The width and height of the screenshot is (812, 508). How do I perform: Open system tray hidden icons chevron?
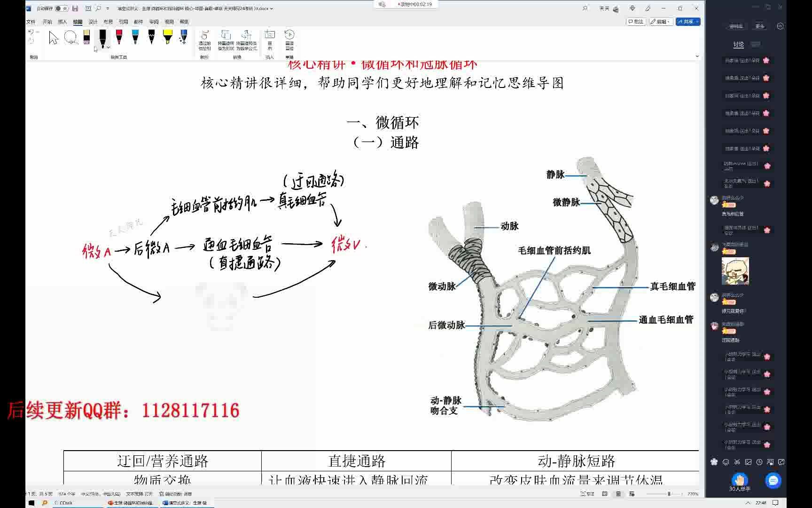pos(748,503)
